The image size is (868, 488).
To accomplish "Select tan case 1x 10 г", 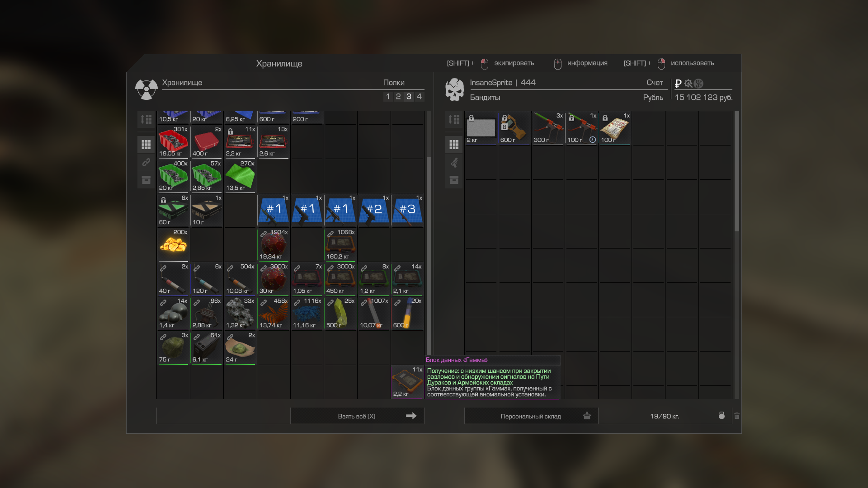I will (207, 210).
